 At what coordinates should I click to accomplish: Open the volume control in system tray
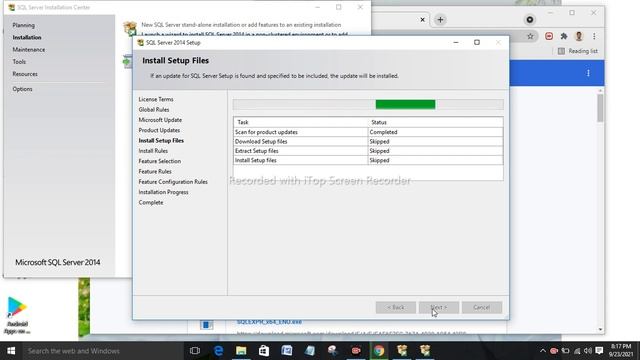coord(588,351)
